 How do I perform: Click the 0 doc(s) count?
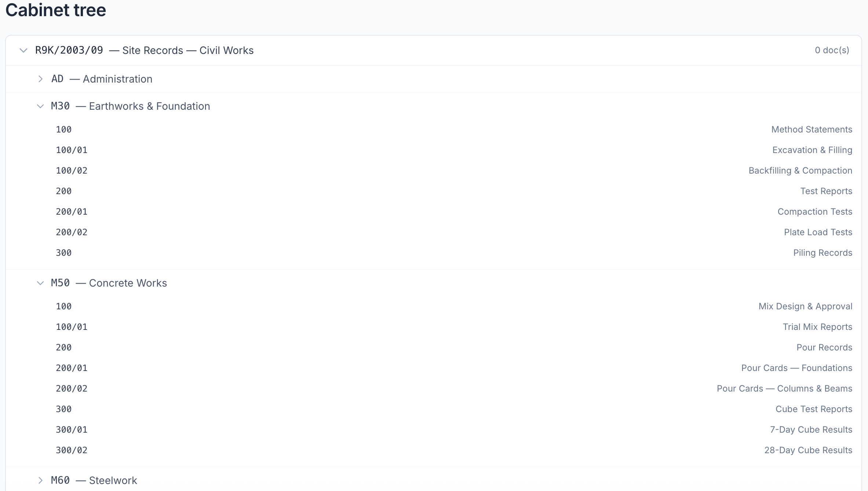point(832,50)
